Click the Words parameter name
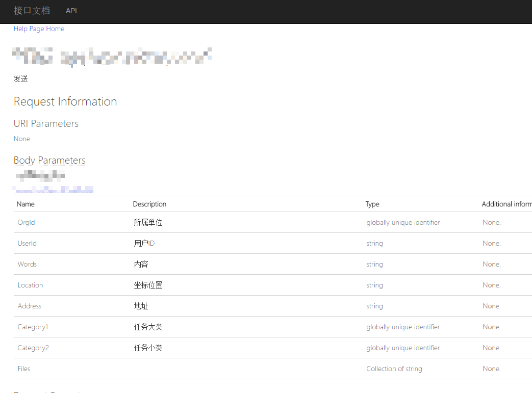This screenshot has height=393, width=532. pyautogui.click(x=27, y=265)
